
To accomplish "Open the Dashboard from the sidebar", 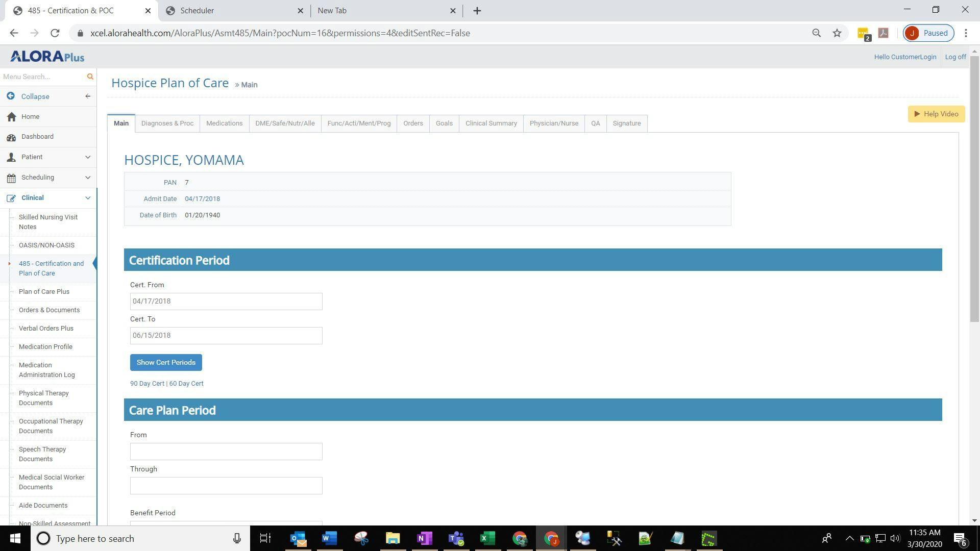I will [37, 137].
